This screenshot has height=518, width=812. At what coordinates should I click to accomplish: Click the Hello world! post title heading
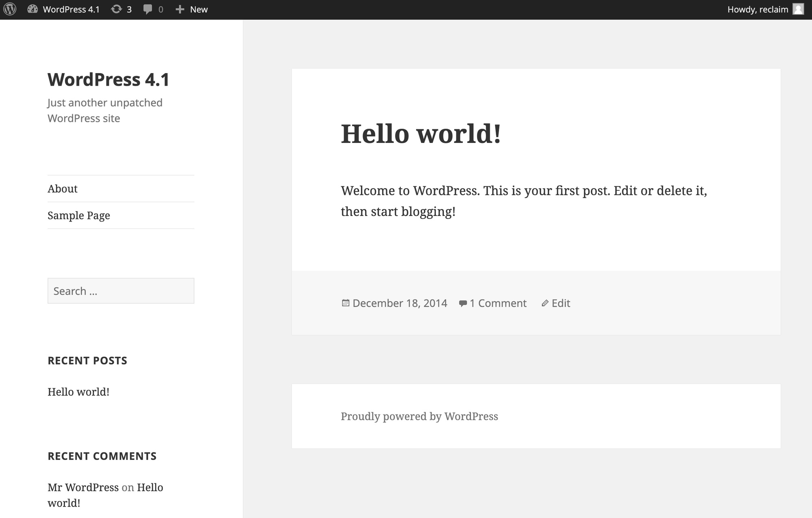coord(421,133)
